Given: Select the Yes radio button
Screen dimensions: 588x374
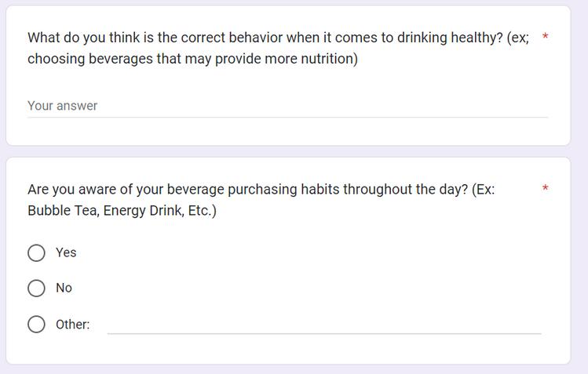Looking at the screenshot, I should click(36, 252).
